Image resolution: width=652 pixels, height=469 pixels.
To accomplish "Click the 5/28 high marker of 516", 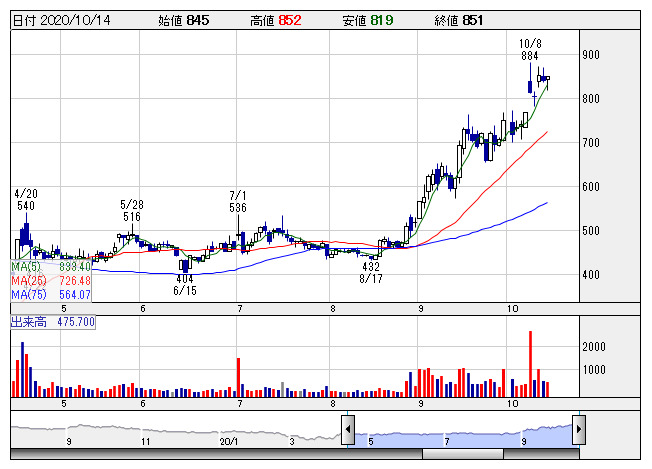I will pos(132,210).
